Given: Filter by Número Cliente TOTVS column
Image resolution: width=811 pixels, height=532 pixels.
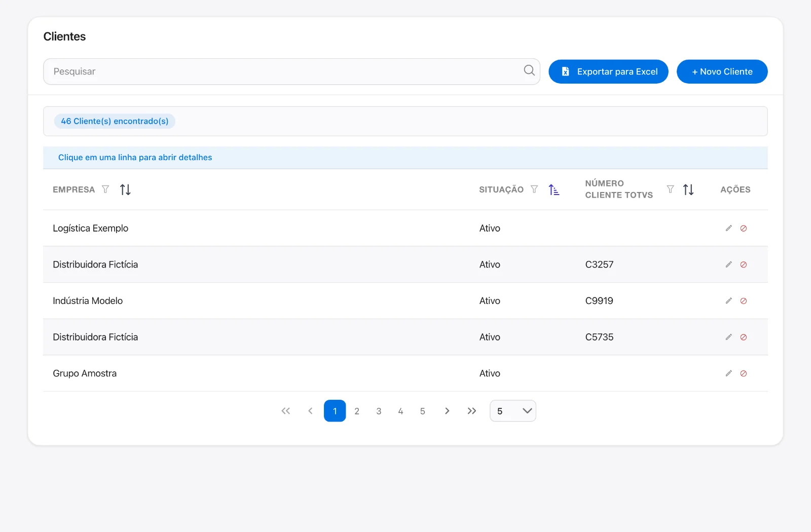Looking at the screenshot, I should (x=670, y=189).
